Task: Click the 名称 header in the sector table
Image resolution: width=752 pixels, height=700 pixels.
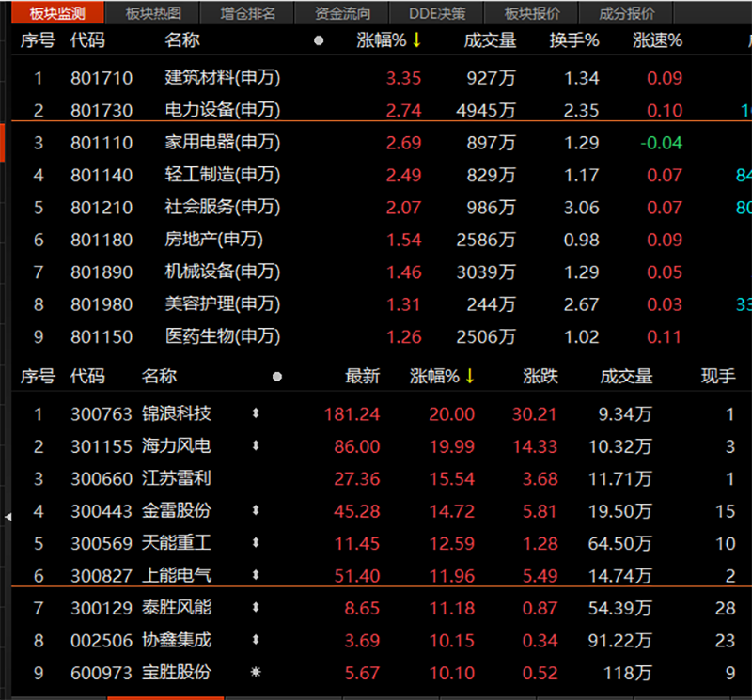Action: (x=181, y=40)
